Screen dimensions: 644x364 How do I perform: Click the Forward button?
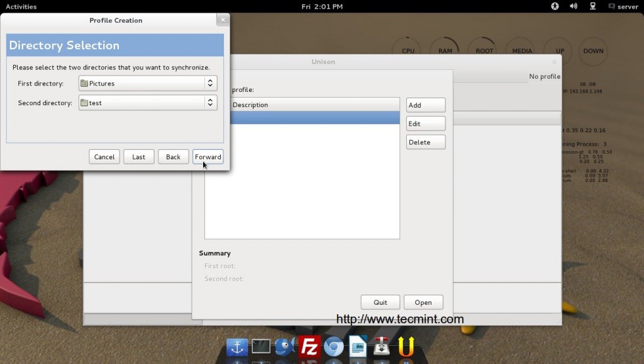coord(208,157)
